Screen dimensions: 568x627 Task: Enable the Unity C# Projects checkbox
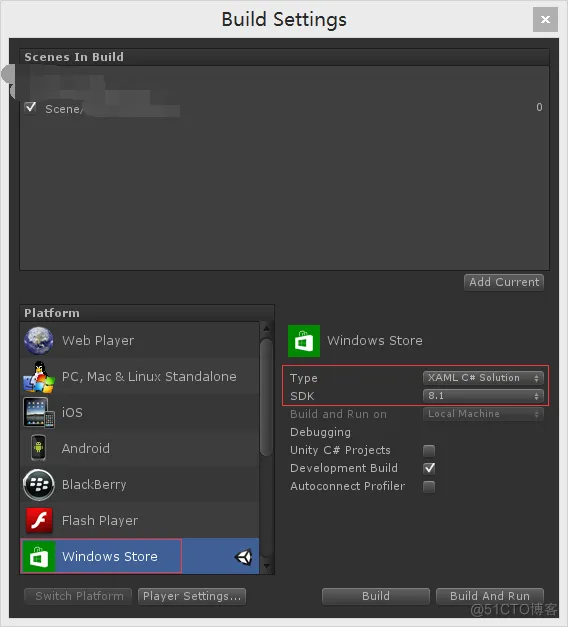pos(429,451)
